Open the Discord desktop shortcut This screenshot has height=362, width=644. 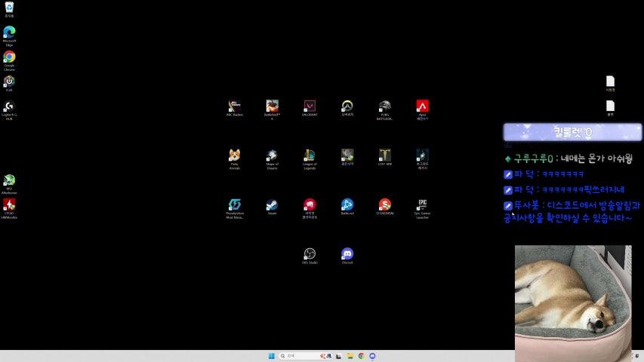(347, 254)
